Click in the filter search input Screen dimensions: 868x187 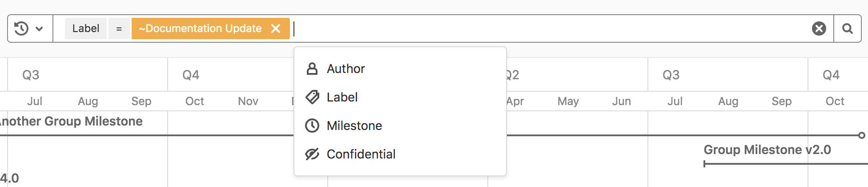(x=534, y=28)
